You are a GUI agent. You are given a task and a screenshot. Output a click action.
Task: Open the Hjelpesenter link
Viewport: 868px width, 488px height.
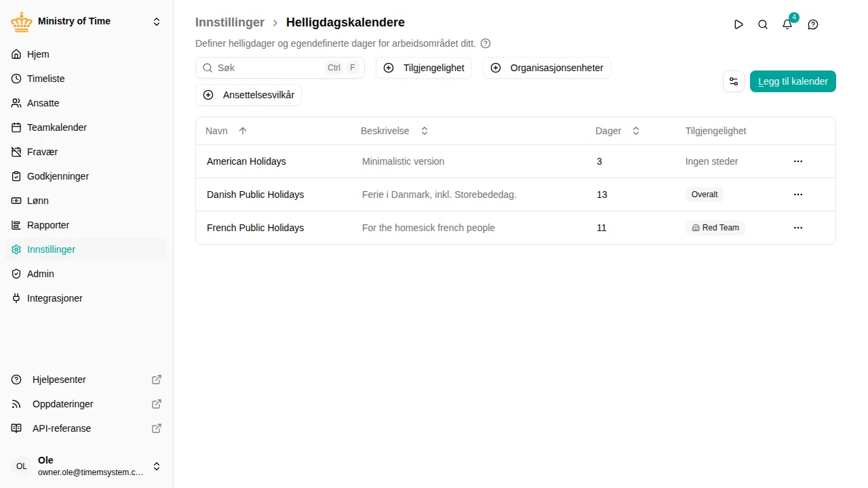coord(86,380)
